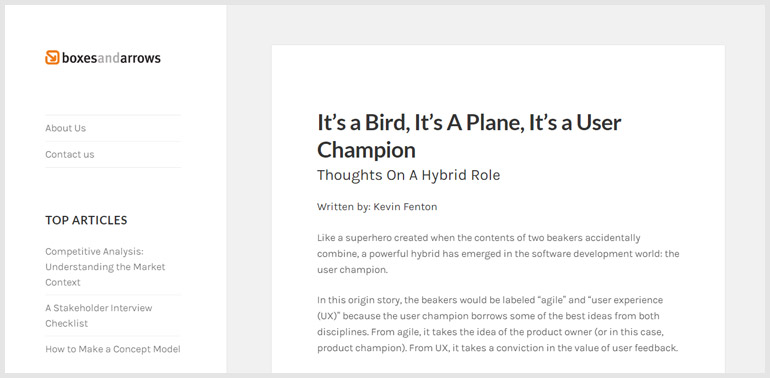Viewport: 770px width, 378px height.
Task: Click the gray 'and' in the logo wordmark
Action: (x=109, y=58)
